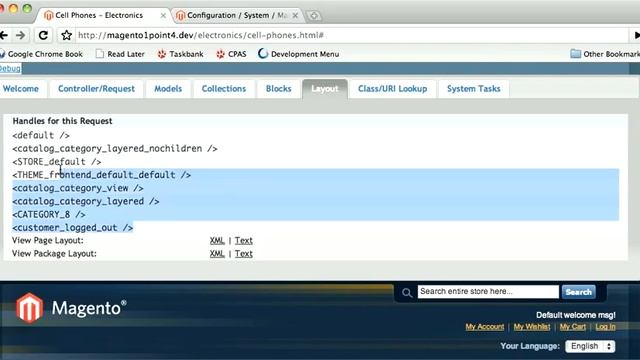Close the Cell Phones – Electronics tab
Viewport: 640px width, 360px height.
[x=163, y=16]
